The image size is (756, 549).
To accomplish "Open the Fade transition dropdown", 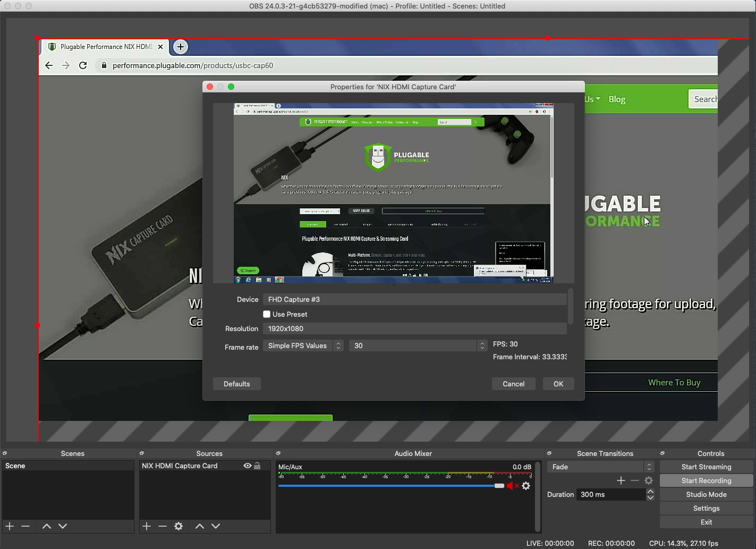I will (x=601, y=467).
